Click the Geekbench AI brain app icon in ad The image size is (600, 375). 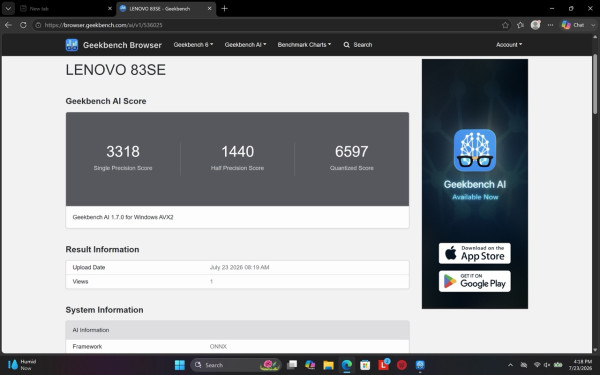click(x=474, y=150)
